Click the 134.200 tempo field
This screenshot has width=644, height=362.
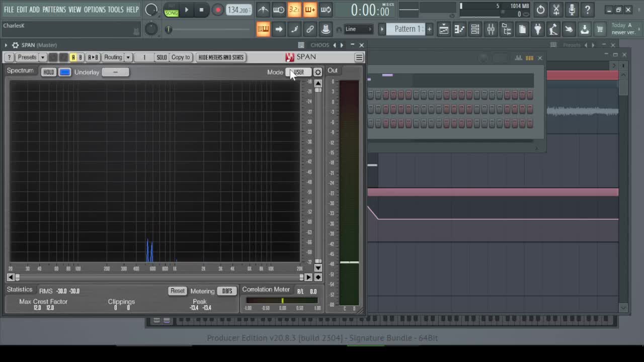click(238, 10)
